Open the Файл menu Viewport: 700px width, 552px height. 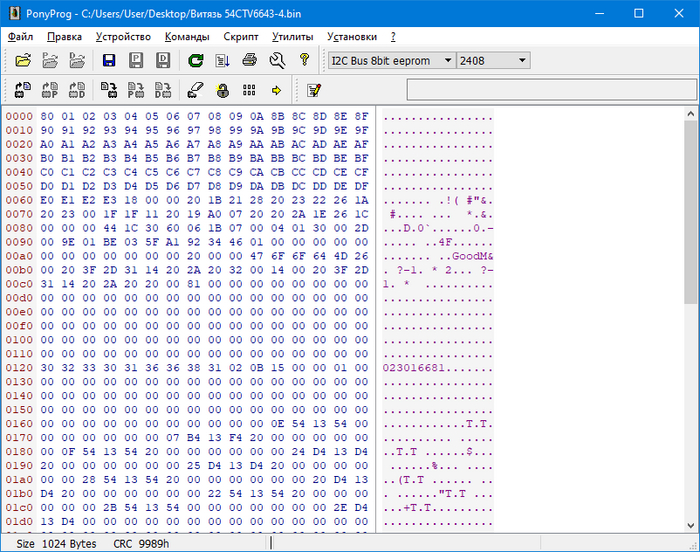(x=20, y=36)
